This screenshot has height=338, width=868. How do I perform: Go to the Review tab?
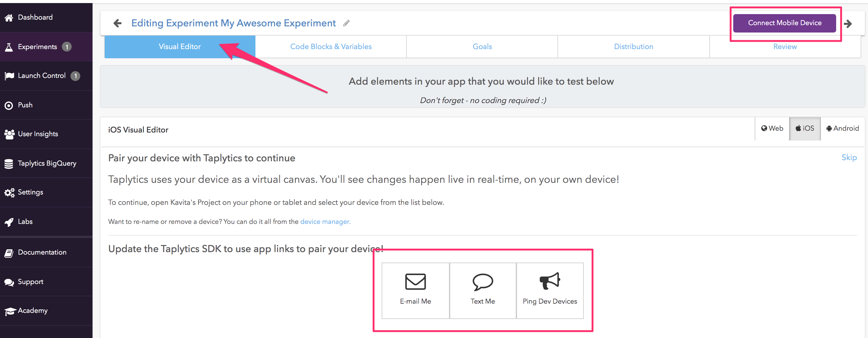point(785,47)
